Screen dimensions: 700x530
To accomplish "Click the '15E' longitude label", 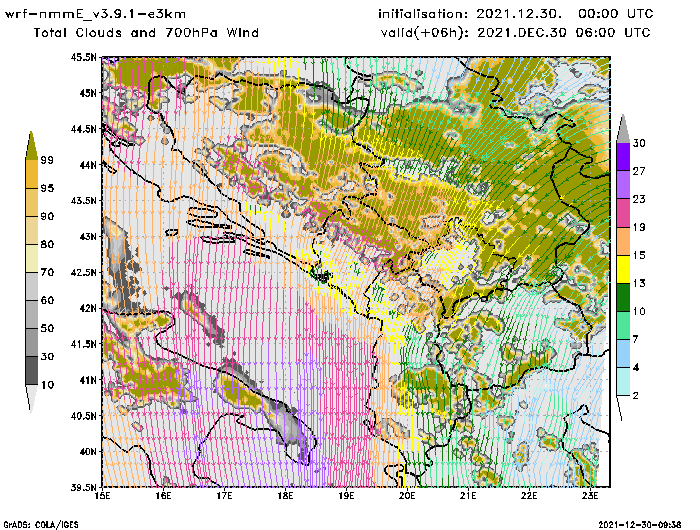I will pos(103,496).
